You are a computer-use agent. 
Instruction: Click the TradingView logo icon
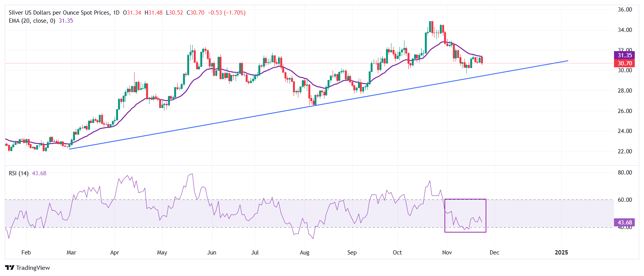pos(10,268)
